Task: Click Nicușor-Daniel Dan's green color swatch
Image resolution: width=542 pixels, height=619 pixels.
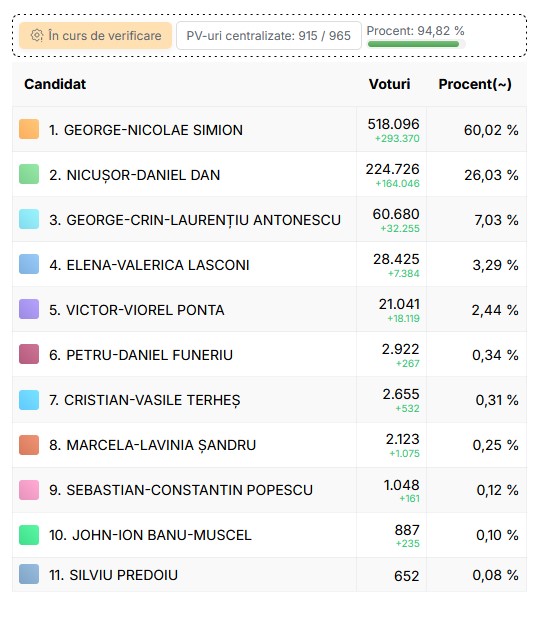Action: (29, 174)
